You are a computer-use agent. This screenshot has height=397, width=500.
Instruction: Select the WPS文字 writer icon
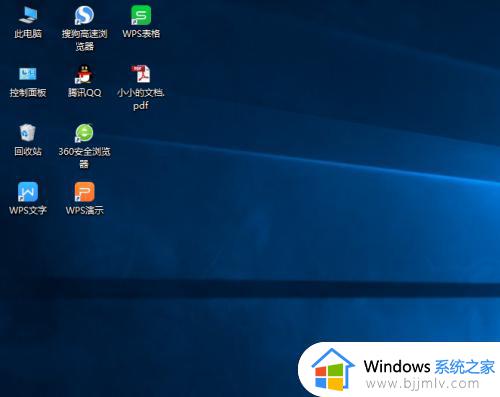pyautogui.click(x=28, y=192)
